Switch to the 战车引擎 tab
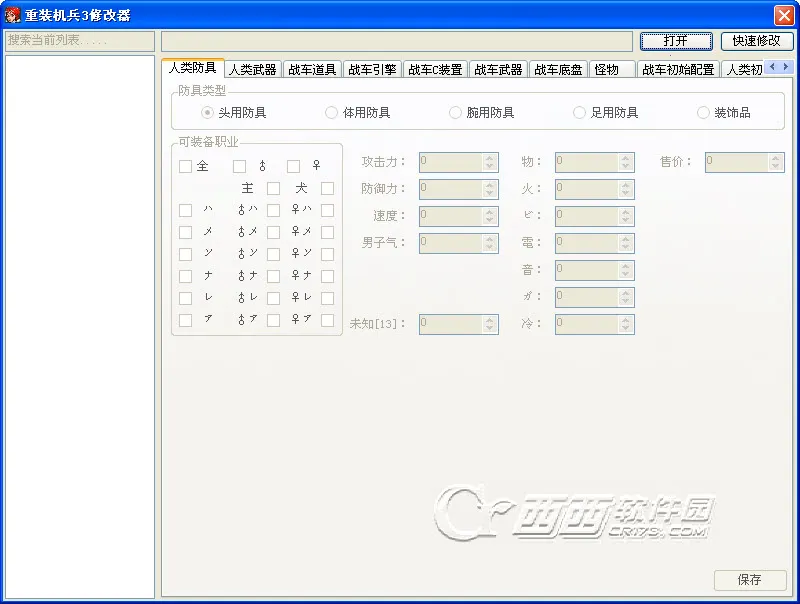800x604 pixels. point(371,68)
